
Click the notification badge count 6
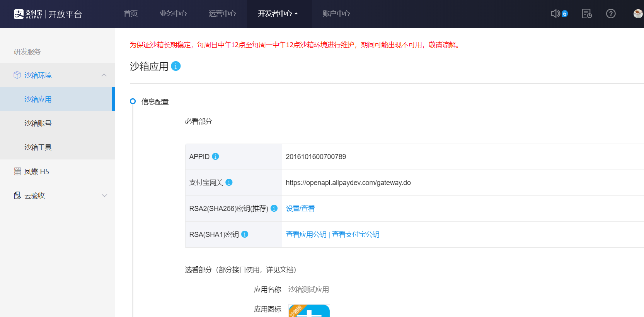tap(565, 14)
